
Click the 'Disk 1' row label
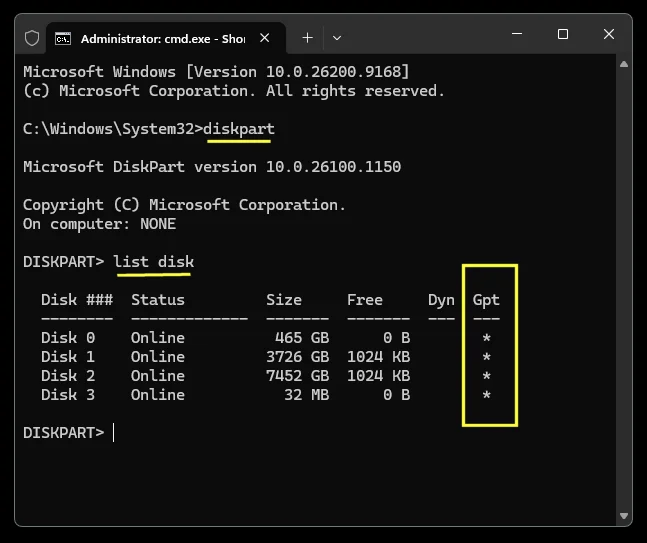68,357
